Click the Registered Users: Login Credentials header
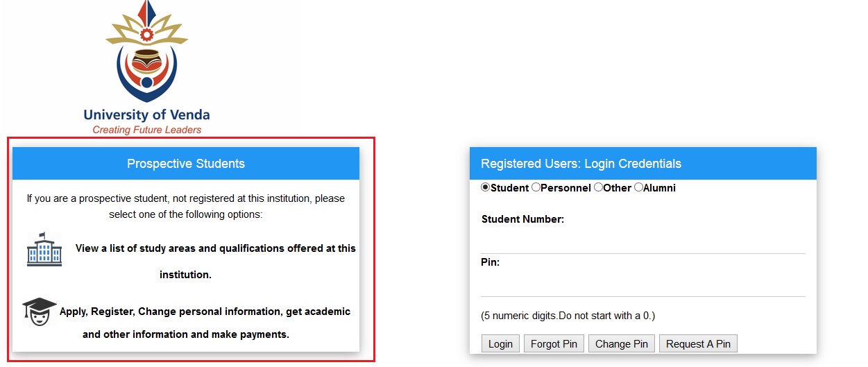This screenshot has width=868, height=367. (581, 164)
